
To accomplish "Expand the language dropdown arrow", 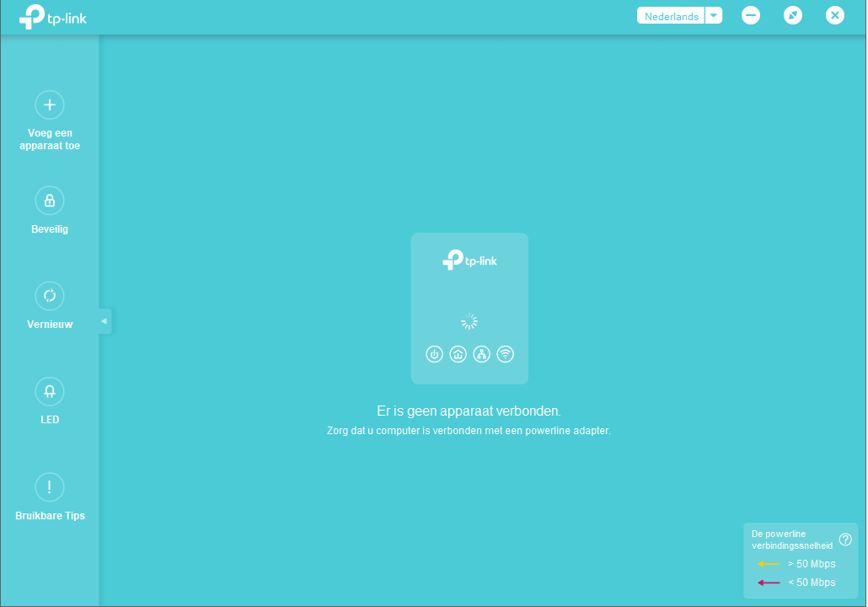I will (714, 16).
